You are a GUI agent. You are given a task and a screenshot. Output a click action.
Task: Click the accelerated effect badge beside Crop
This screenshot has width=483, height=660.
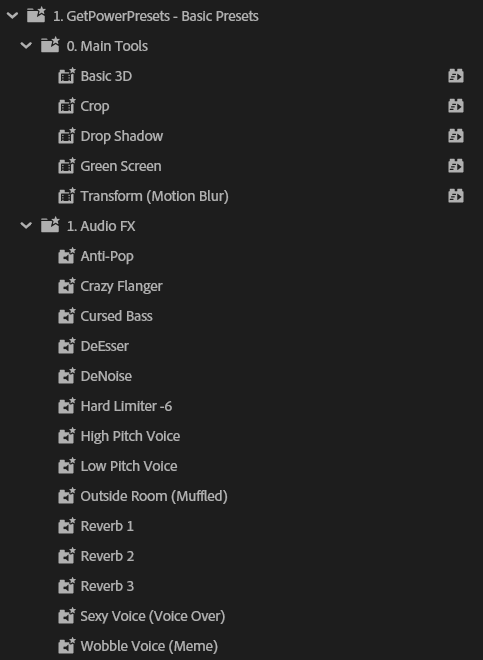(x=456, y=106)
